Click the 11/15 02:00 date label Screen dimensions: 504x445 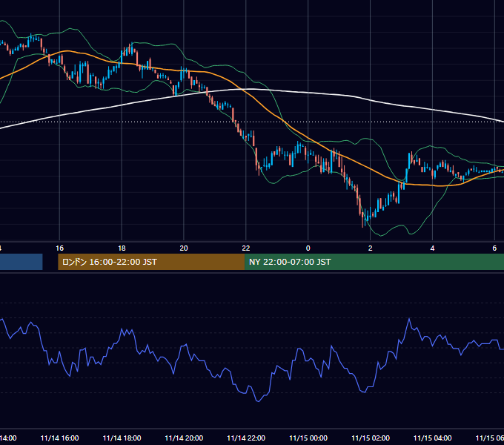pos(371,438)
